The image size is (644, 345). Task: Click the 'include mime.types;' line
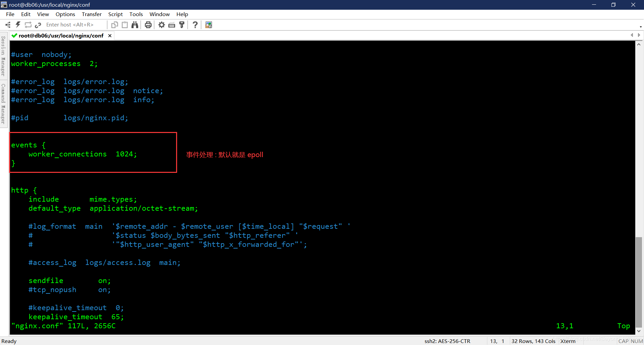[x=83, y=199]
